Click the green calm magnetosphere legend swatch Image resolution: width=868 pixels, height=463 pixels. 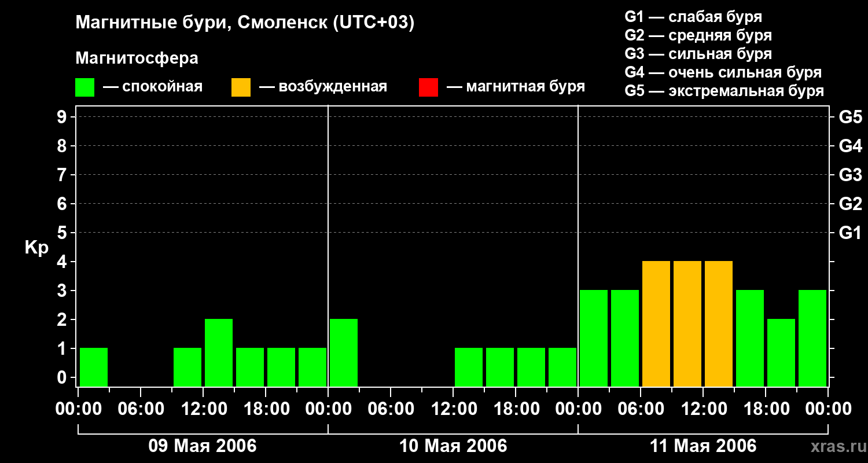[x=84, y=87]
